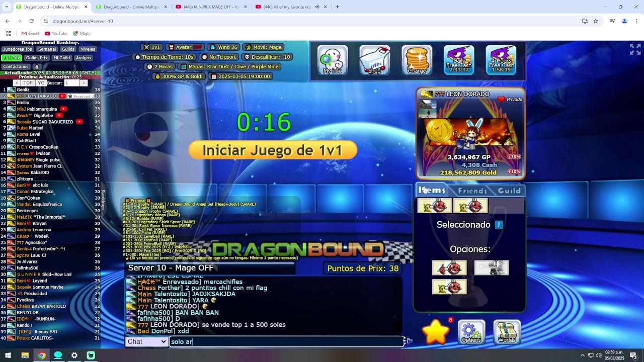644x362 pixels.
Task: Click YouTube icon next to LEON DORADO
Action: 62,96
